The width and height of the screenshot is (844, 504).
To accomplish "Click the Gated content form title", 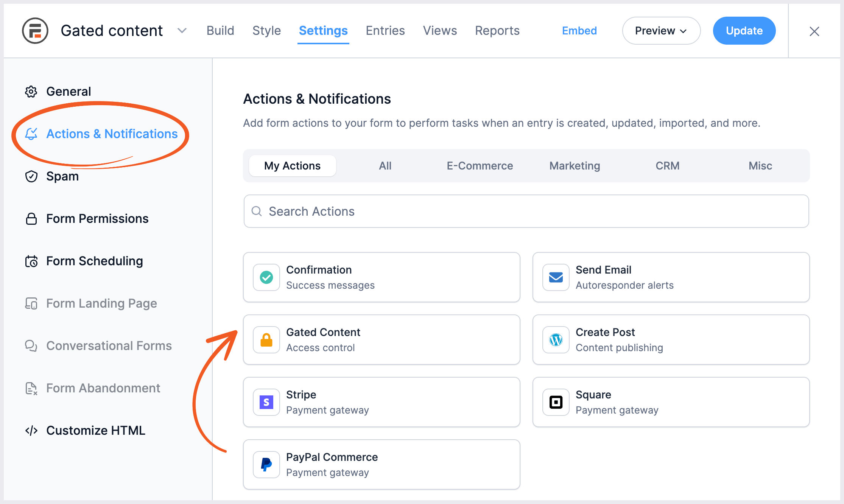I will [x=112, y=31].
